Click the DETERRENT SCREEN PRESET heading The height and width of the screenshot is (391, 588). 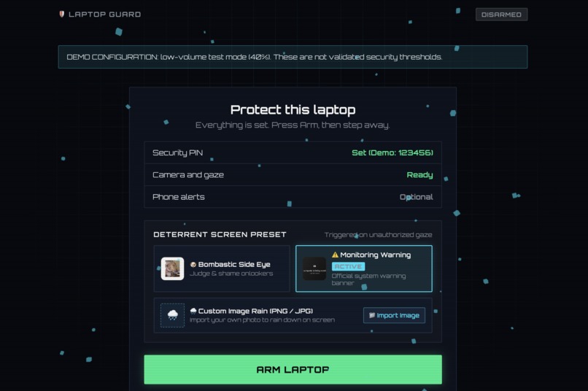coord(220,234)
